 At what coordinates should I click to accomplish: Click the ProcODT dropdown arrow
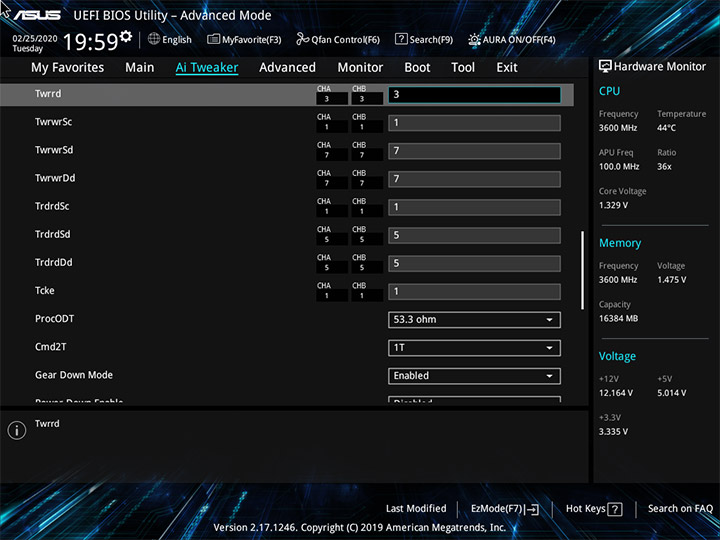(x=549, y=320)
